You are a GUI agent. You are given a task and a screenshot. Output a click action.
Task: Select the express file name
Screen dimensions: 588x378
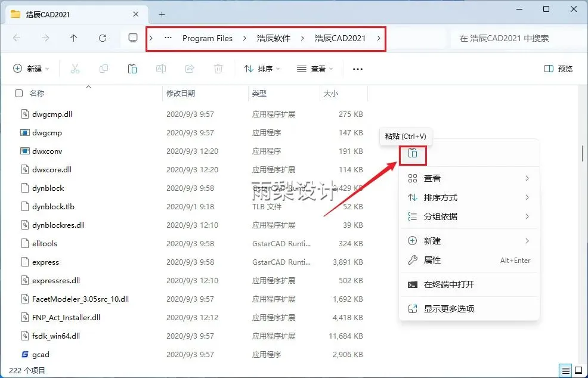coord(45,262)
